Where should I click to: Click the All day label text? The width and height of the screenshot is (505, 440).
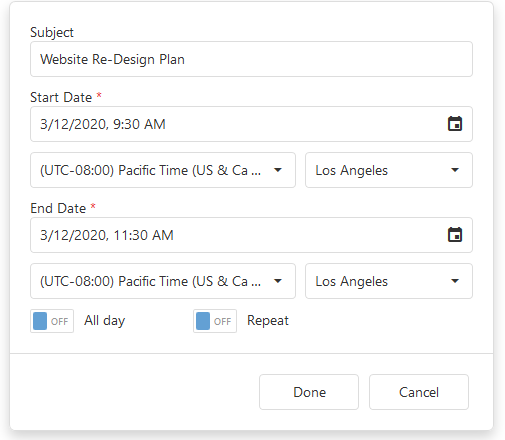coord(104,321)
